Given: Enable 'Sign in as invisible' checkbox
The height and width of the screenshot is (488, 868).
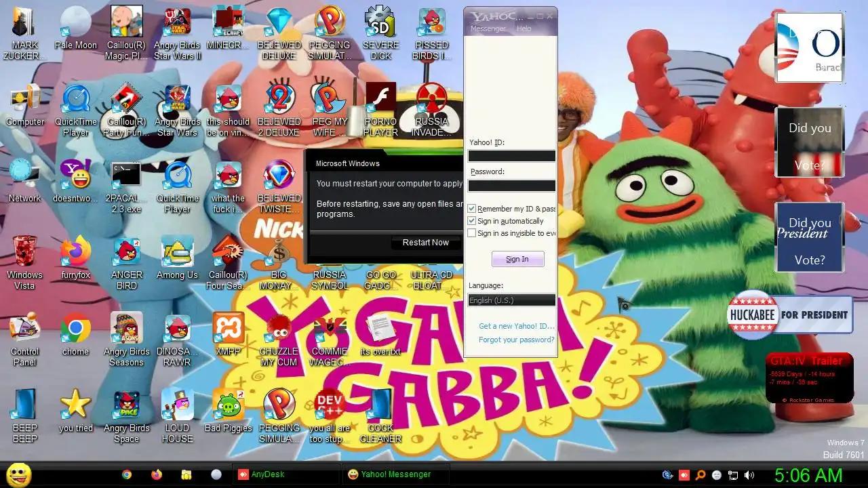Looking at the screenshot, I should point(472,233).
